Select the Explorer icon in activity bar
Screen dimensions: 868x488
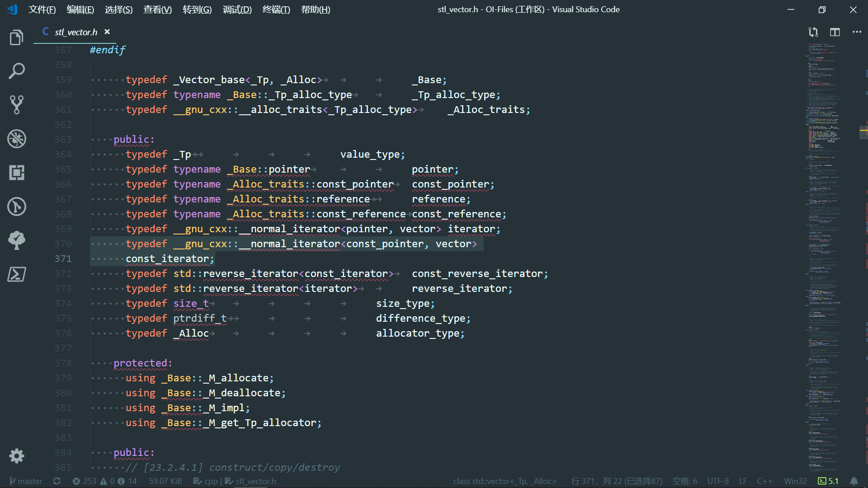16,38
